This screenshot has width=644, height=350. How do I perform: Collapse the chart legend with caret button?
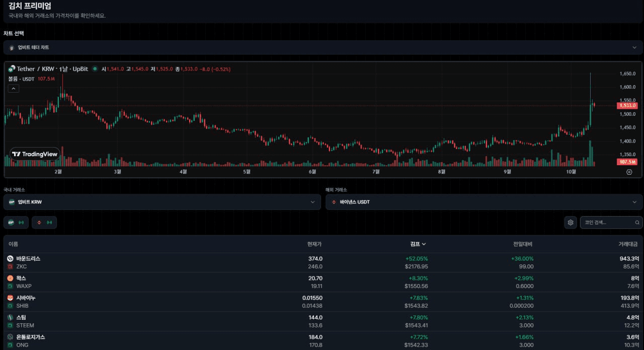[14, 89]
